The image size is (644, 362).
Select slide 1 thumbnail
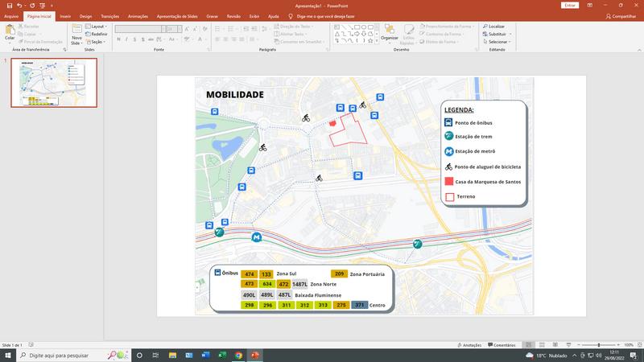(54, 83)
